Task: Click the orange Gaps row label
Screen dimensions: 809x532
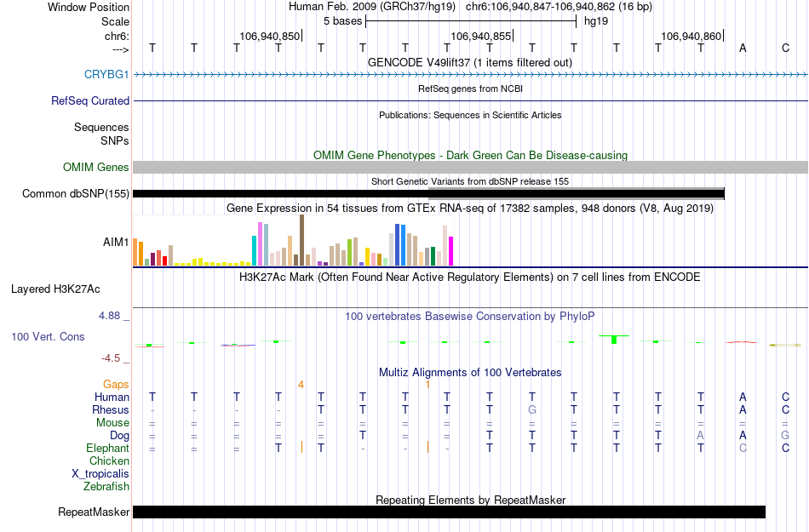Action: [116, 384]
